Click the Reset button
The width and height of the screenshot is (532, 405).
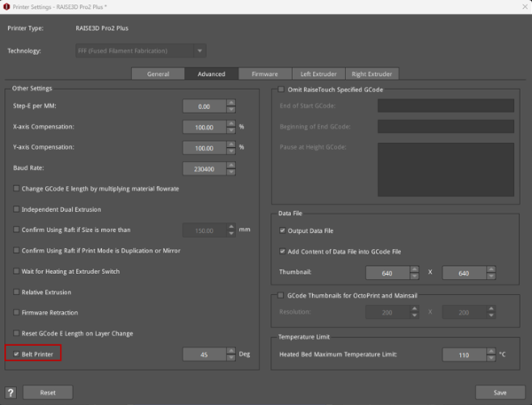(48, 392)
